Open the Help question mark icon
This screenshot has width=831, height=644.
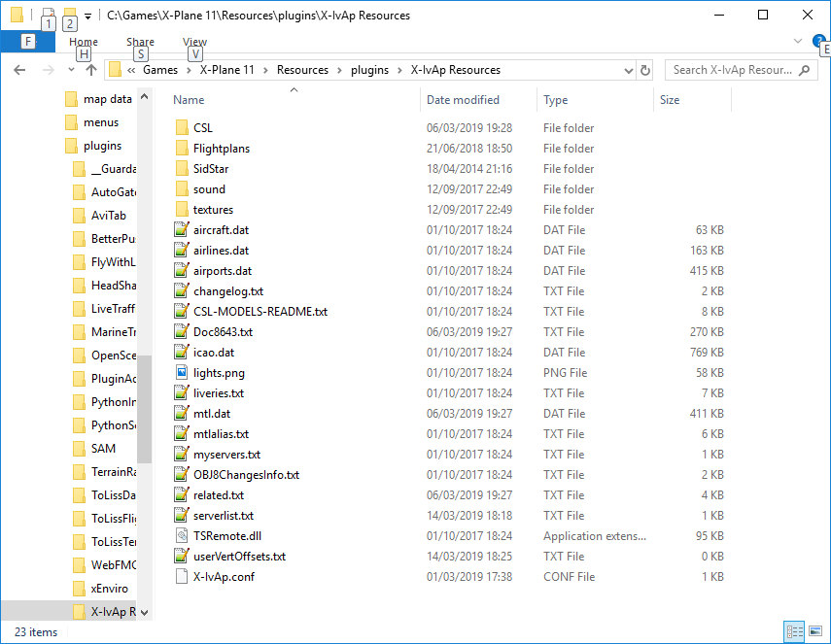point(818,41)
